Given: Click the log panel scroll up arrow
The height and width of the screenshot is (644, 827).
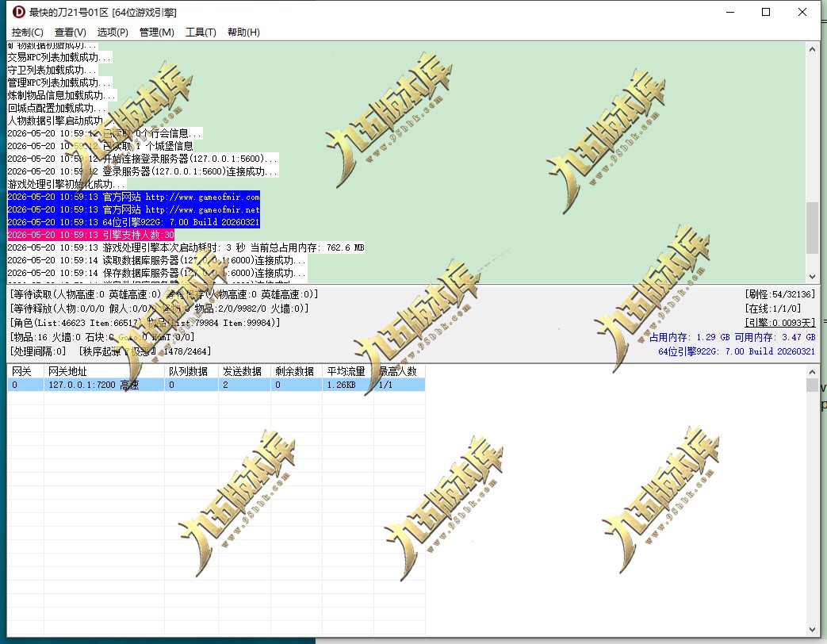Looking at the screenshot, I should (812, 49).
